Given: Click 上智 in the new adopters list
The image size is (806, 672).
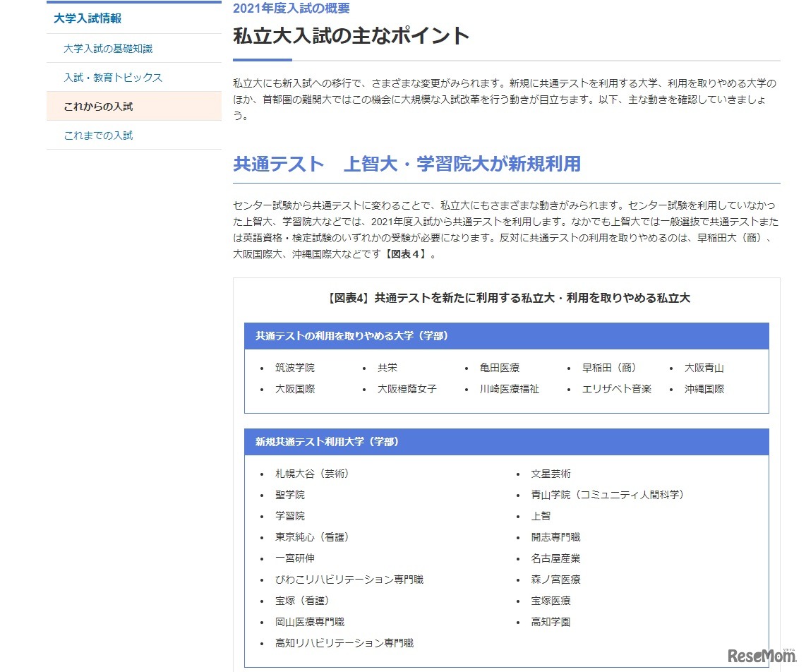Looking at the screenshot, I should 539,516.
